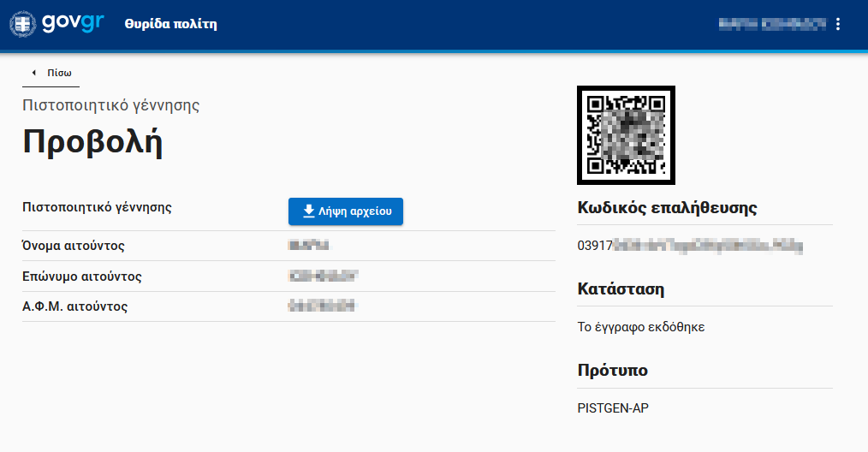This screenshot has height=452, width=868.
Task: Click the Πιστοποιητικό γέννησης subtitle above Προβολή
Action: 110,105
